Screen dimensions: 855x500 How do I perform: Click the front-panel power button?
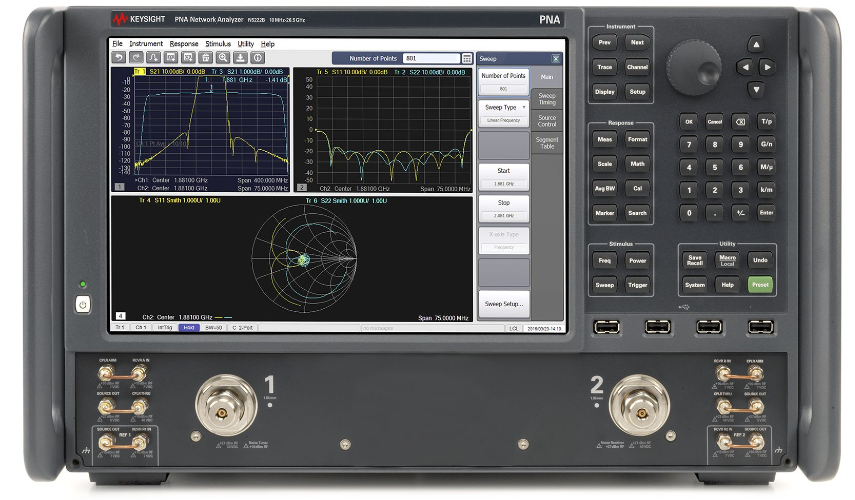(82, 304)
